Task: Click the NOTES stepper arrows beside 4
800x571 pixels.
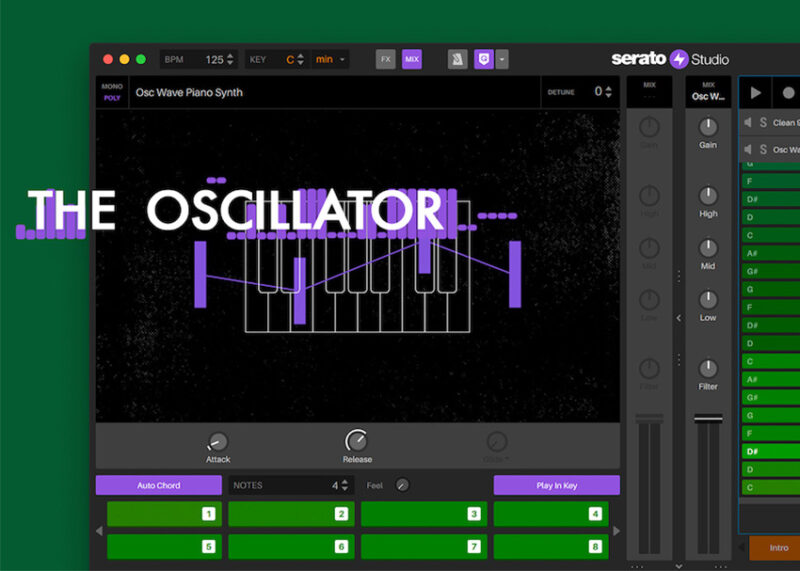Action: pos(345,485)
